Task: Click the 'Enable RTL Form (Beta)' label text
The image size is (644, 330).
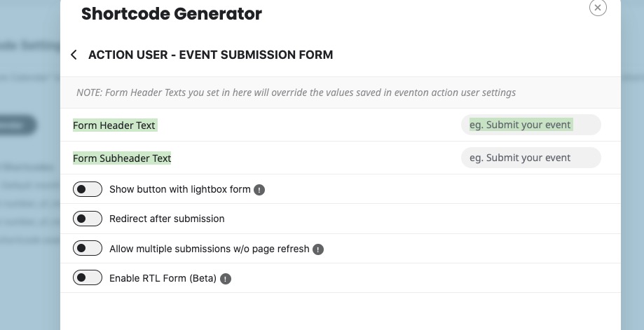Action: pos(163,278)
